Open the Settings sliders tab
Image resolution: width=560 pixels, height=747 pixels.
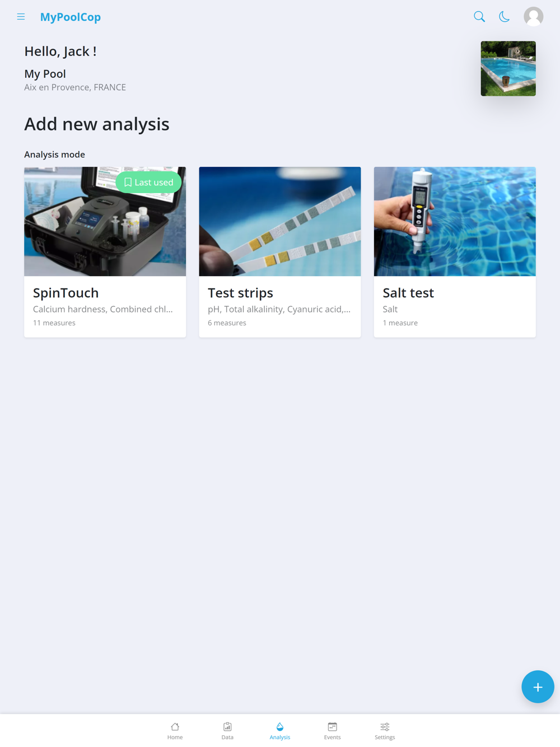pos(385,731)
